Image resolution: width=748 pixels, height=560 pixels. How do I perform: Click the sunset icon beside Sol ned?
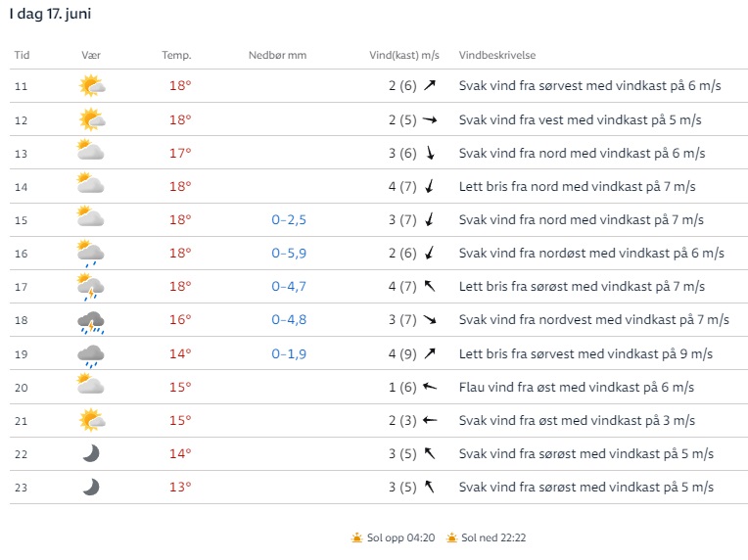point(451,537)
